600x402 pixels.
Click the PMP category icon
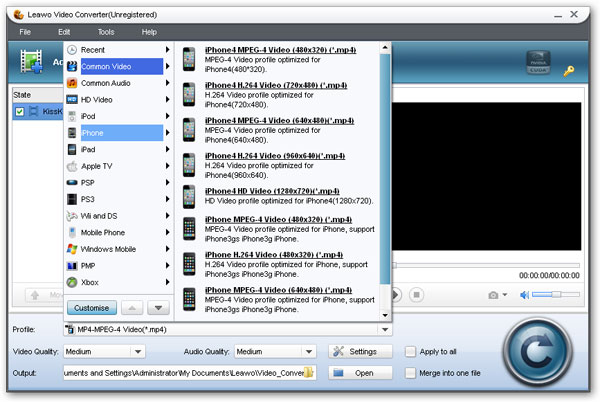coord(72,265)
